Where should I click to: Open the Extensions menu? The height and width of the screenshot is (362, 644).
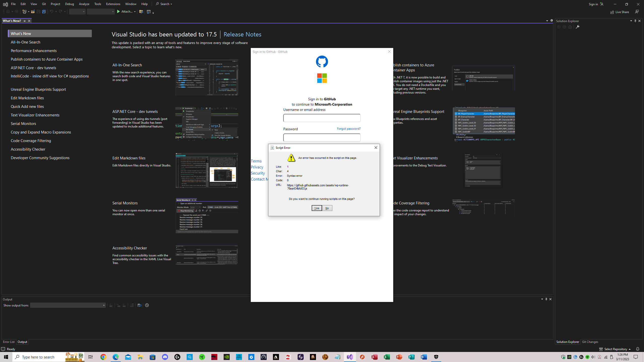pos(113,4)
